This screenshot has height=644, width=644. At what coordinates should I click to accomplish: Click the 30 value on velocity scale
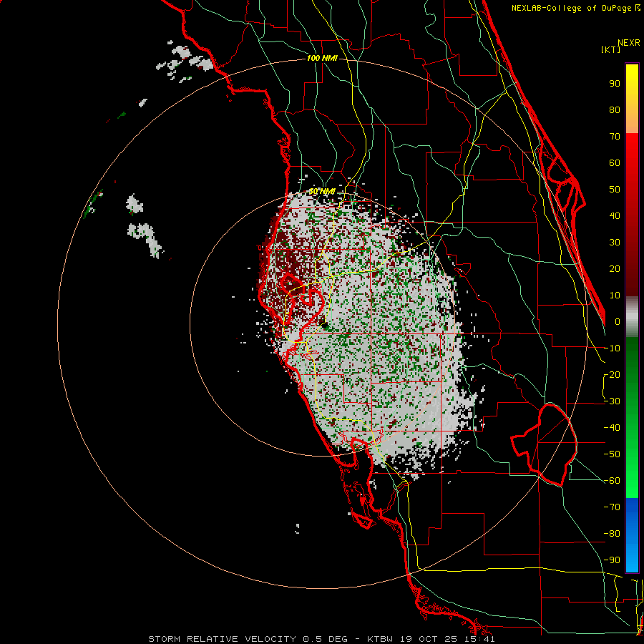click(x=615, y=243)
